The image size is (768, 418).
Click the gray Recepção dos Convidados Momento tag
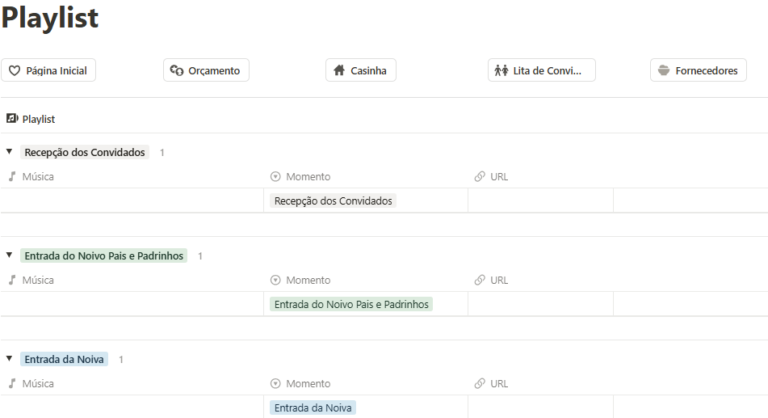tap(333, 201)
